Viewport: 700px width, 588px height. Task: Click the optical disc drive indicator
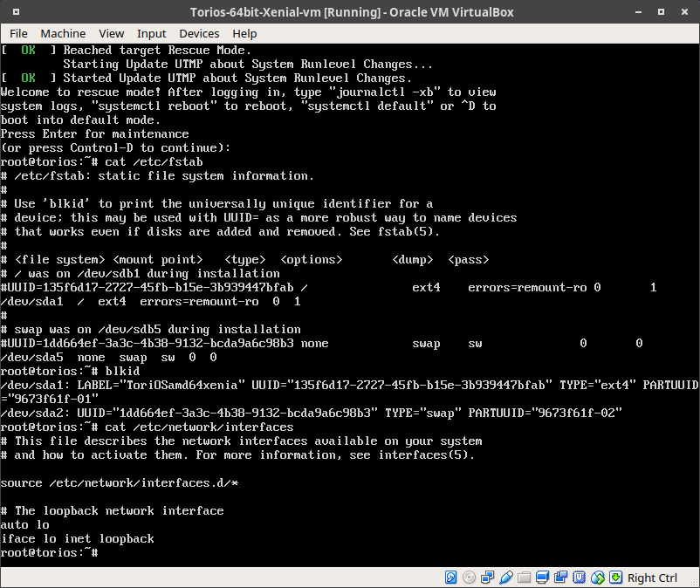click(469, 578)
